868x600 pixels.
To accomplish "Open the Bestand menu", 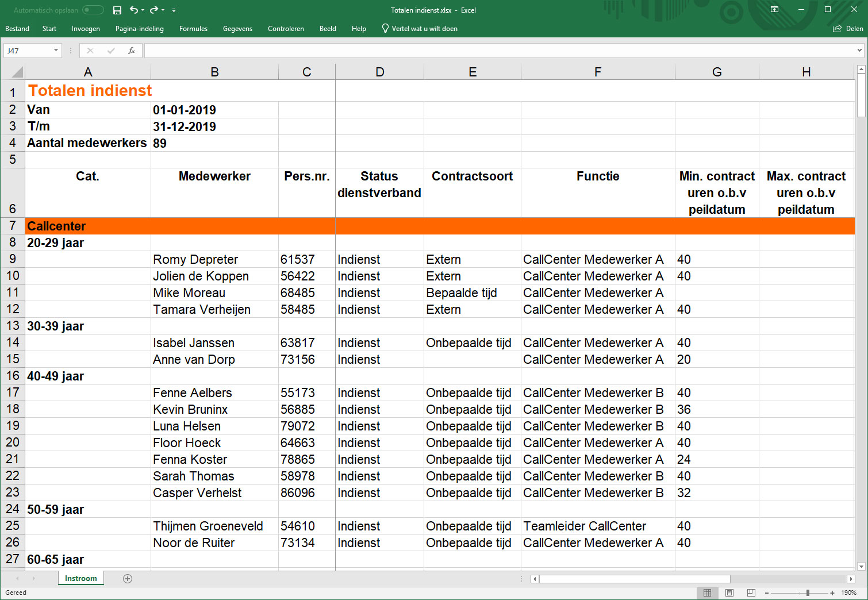I will (17, 29).
